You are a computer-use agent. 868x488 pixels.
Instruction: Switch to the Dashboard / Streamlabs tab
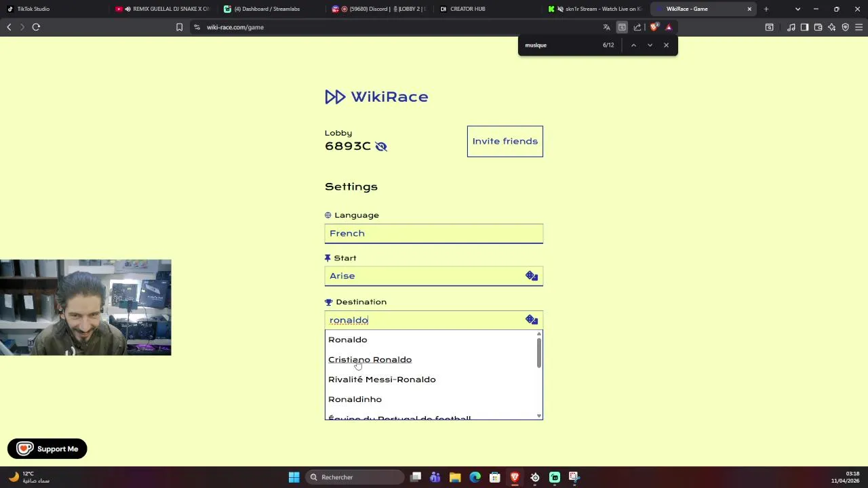tap(271, 9)
